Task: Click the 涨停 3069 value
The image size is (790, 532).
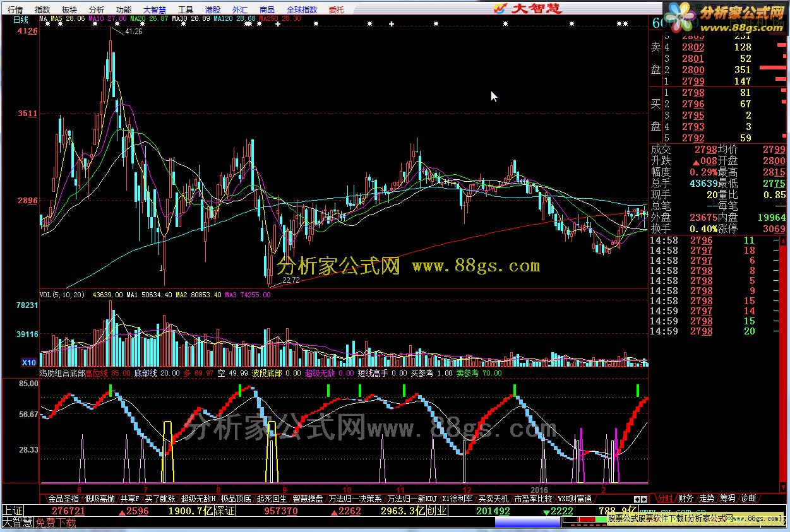Action: coord(775,228)
